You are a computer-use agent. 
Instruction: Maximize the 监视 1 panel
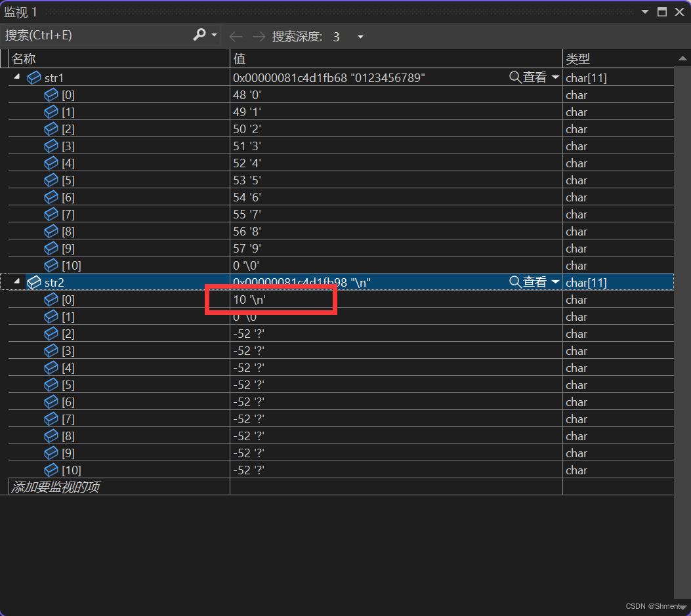[x=662, y=12]
